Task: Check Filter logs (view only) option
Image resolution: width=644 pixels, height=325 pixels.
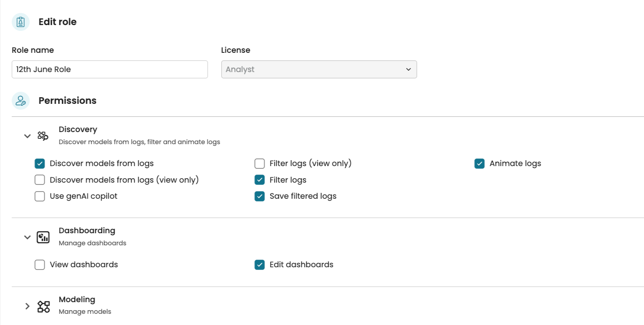Action: point(260,164)
